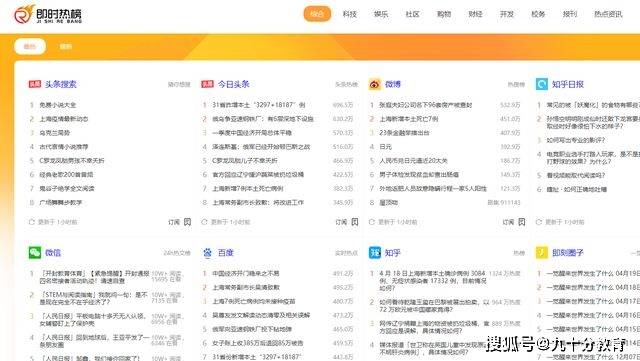Open the 古代言情小说推荐 item

pos(63,147)
